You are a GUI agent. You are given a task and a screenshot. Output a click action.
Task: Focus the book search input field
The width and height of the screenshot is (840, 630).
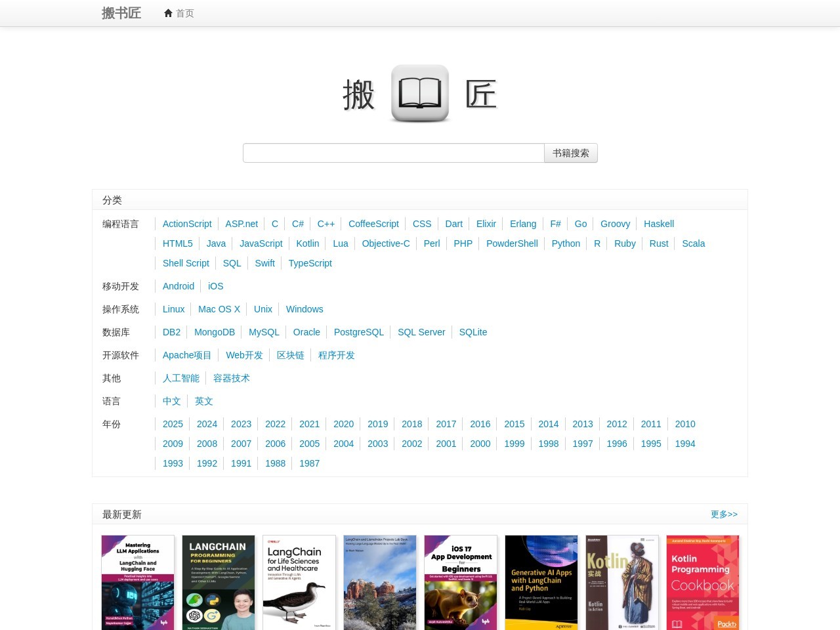coord(393,153)
